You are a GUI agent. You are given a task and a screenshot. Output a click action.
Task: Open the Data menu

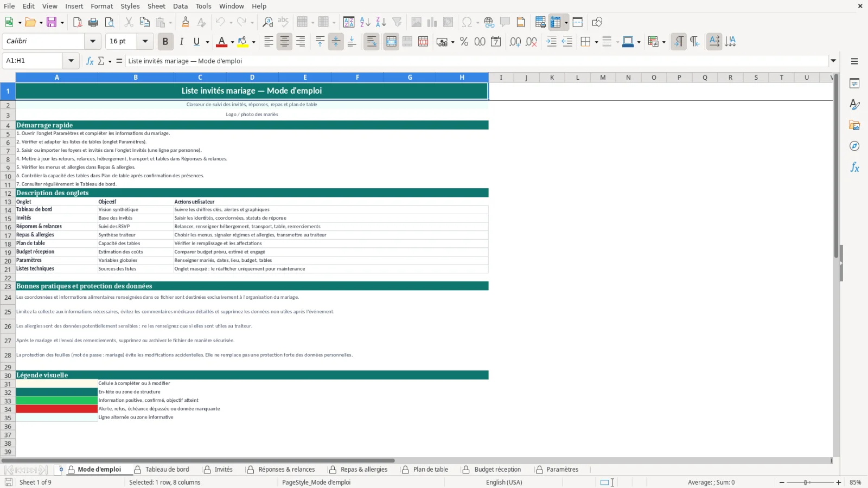(x=180, y=6)
